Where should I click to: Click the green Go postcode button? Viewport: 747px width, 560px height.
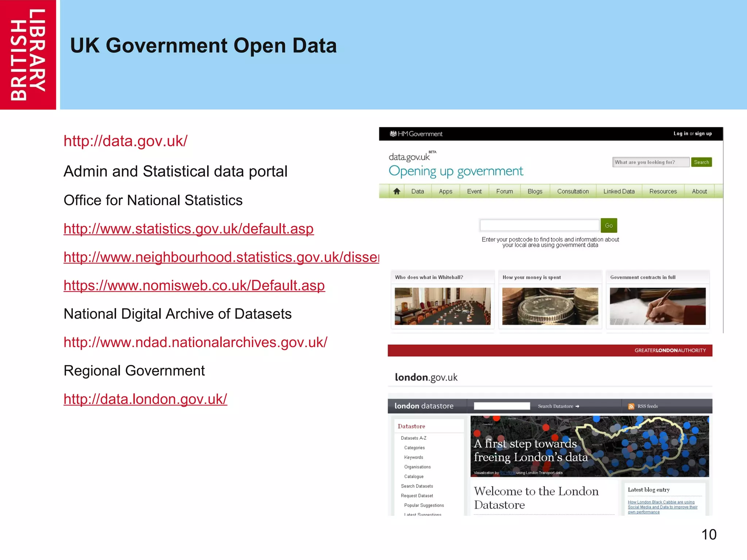[609, 225]
